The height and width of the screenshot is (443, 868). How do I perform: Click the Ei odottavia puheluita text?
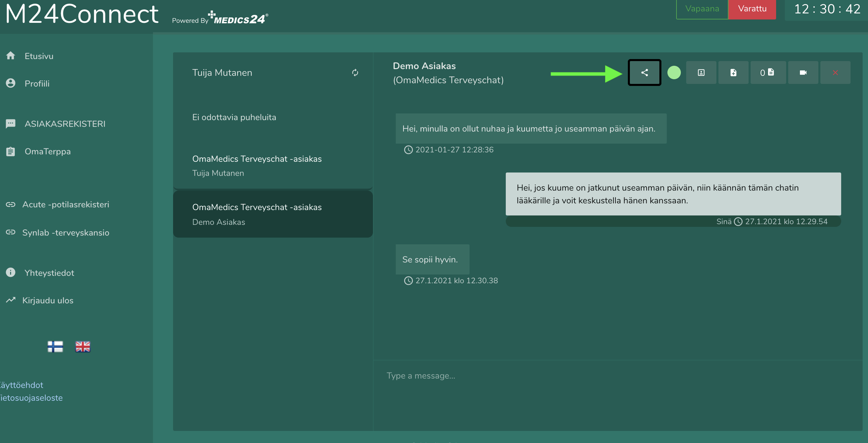click(x=234, y=117)
